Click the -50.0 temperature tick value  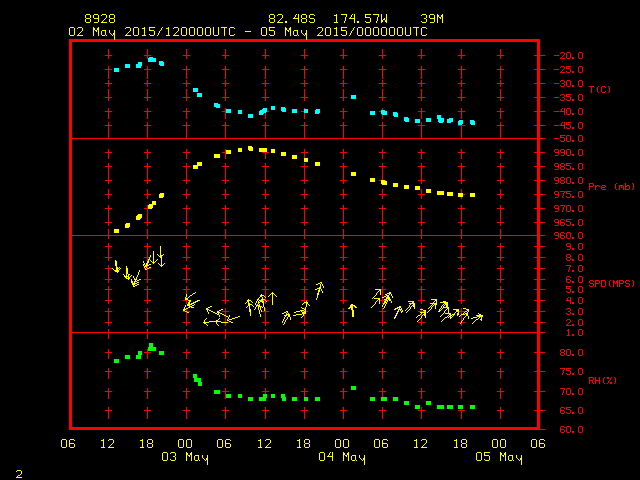tap(568, 139)
